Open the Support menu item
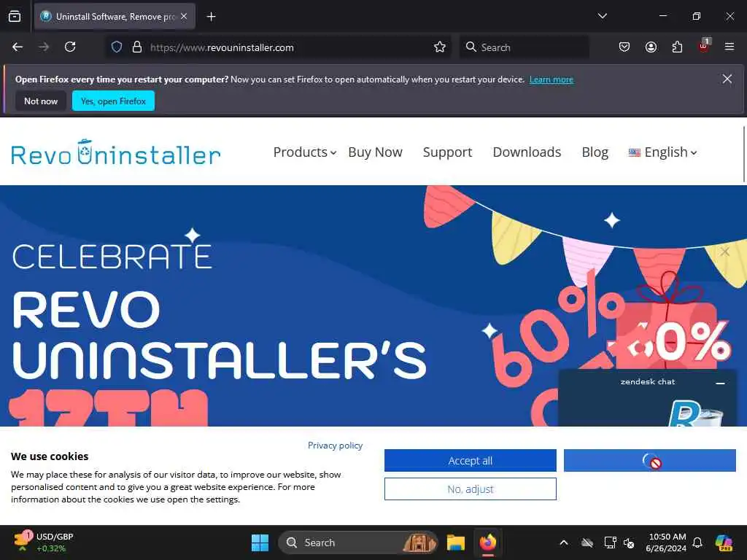This screenshot has width=747, height=560. tap(447, 152)
